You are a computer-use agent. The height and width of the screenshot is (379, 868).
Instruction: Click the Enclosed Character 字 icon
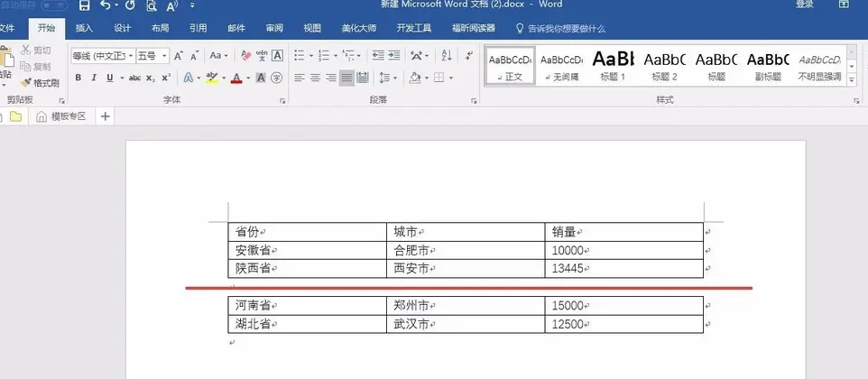tap(277, 78)
